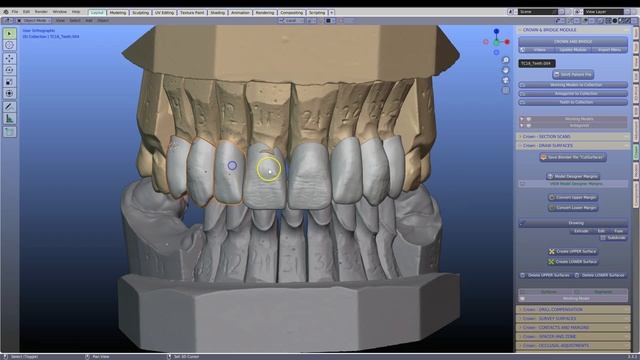
Task: Click Convert Lower Margin button
Action: 573,208
